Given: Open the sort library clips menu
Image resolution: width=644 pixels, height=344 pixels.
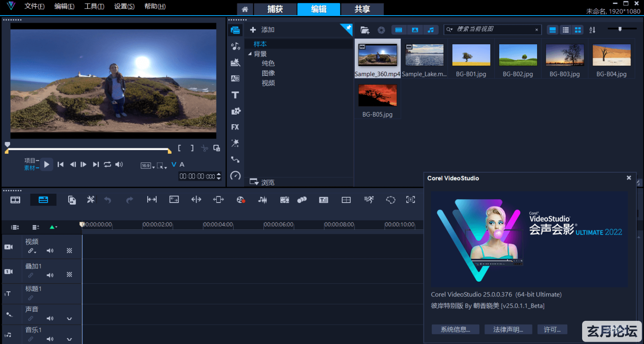Looking at the screenshot, I should pyautogui.click(x=592, y=30).
